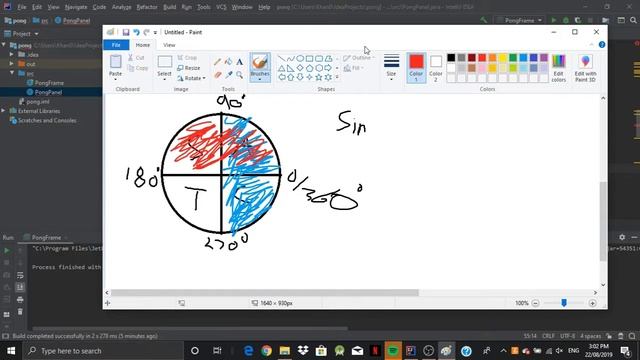Open the Brushes dropdown arrow
The width and height of the screenshot is (640, 360).
coord(260,79)
